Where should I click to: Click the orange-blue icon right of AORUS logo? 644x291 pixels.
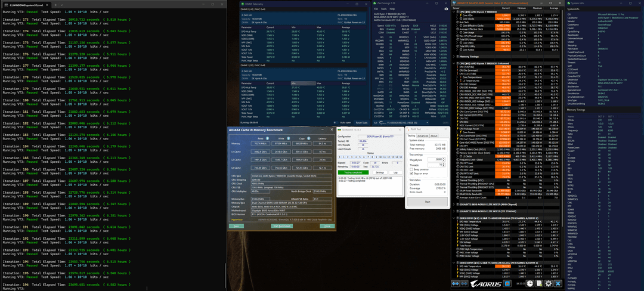tap(507, 284)
